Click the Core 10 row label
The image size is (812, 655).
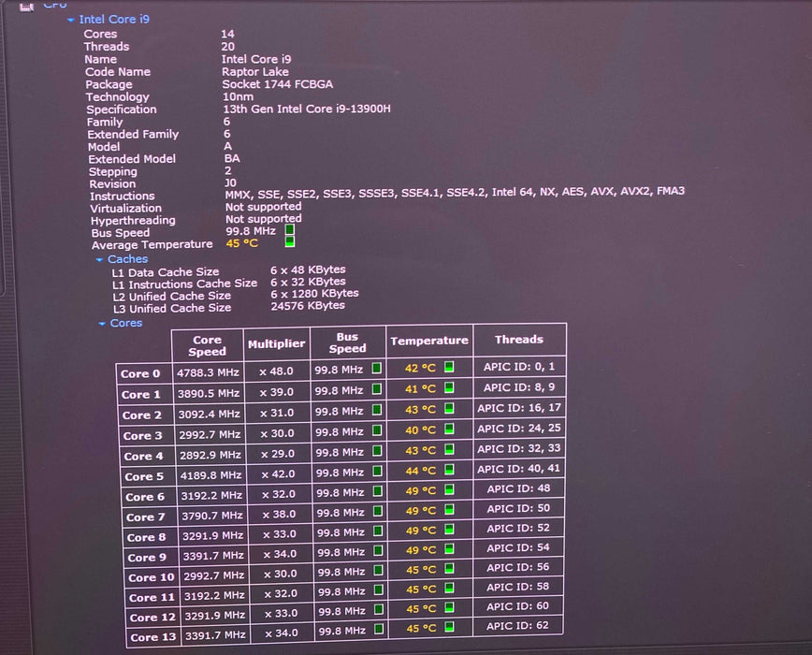152,578
